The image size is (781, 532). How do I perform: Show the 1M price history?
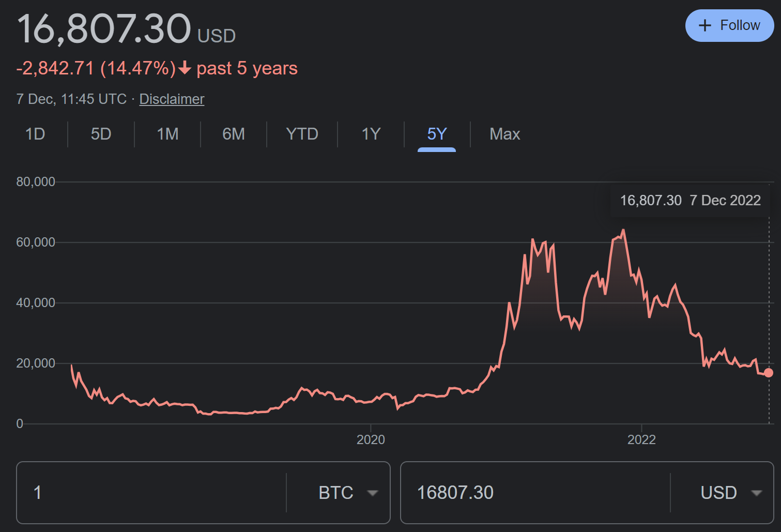click(167, 134)
